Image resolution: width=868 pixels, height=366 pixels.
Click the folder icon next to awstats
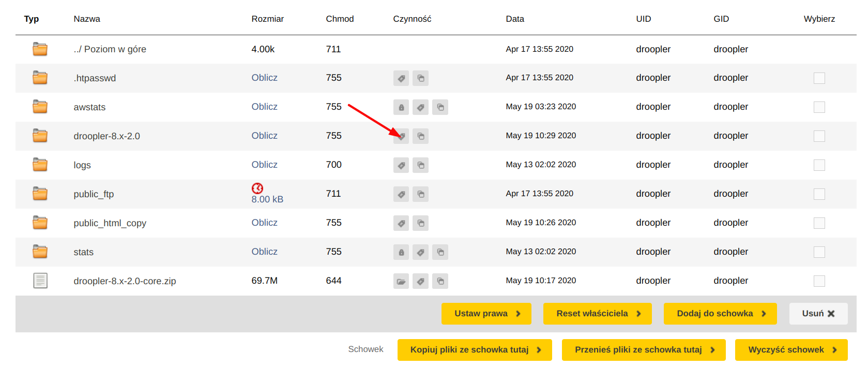point(40,107)
